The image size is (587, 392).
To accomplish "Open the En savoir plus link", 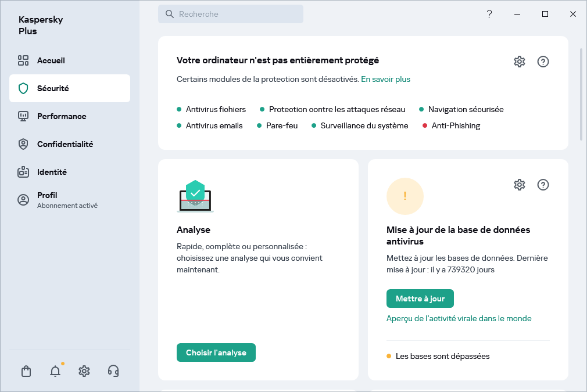I will pos(385,78).
